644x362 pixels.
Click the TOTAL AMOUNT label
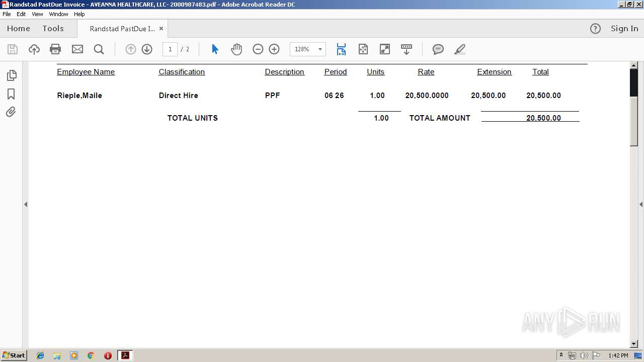point(440,118)
